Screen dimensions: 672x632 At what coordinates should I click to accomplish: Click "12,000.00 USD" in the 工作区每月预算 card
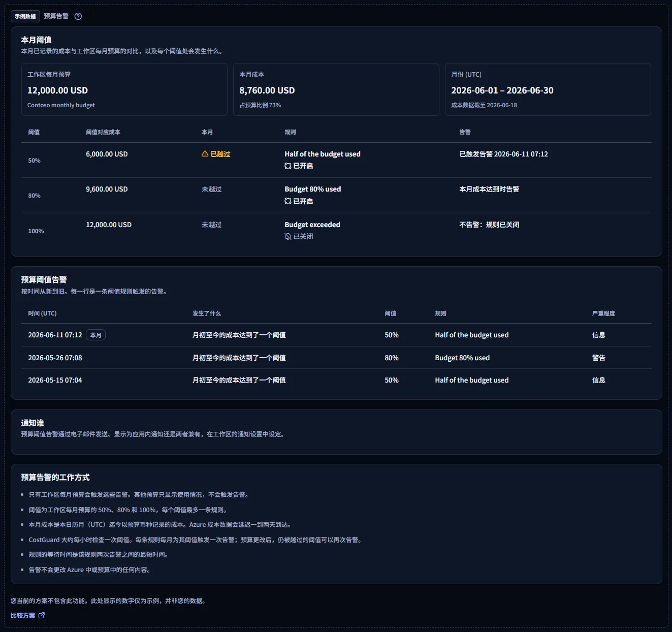coord(57,90)
